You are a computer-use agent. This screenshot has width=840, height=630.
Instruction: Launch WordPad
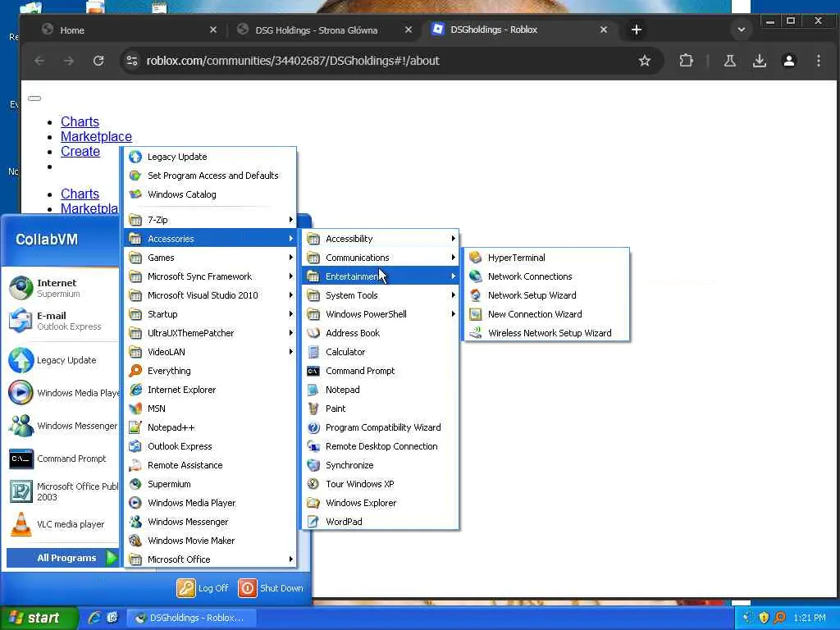pos(381,521)
